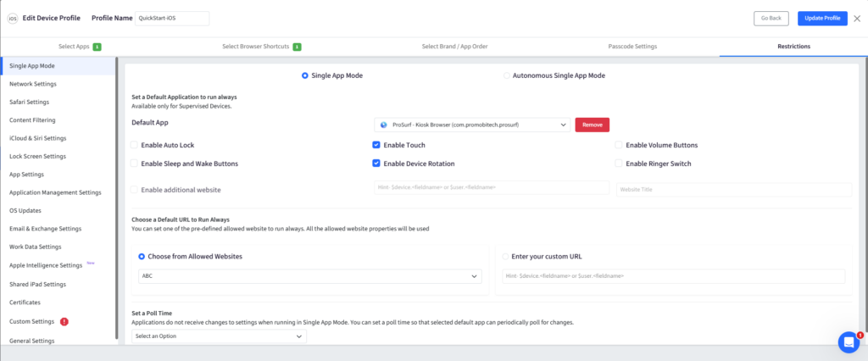Click the green badge on Select Browser Shortcuts

point(297,47)
